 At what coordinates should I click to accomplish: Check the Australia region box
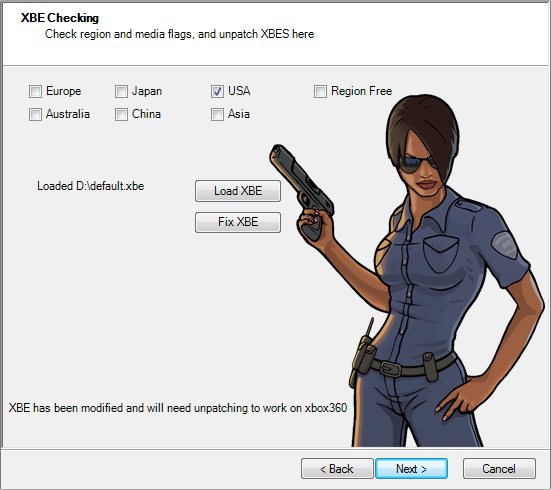pos(35,114)
